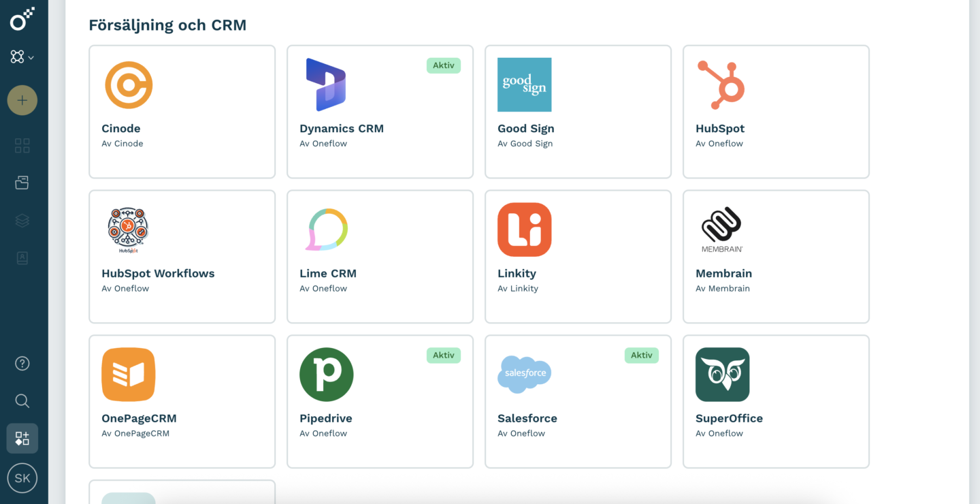Screen dimensions: 980x504
Task: Click the search magnifier icon
Action: [x=22, y=400]
